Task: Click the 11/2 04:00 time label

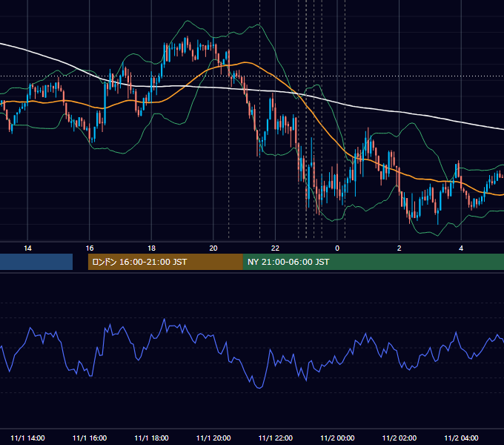Action: click(x=461, y=438)
